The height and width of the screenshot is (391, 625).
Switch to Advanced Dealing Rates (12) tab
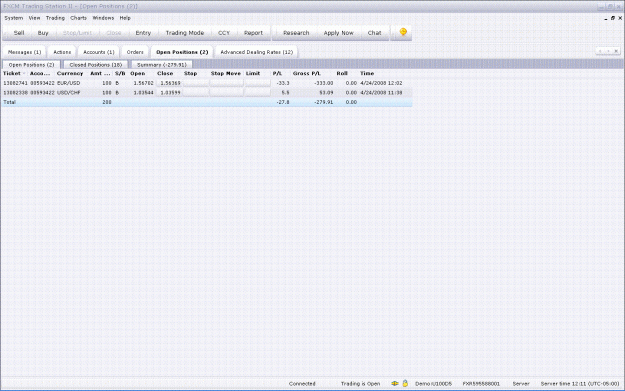tap(257, 52)
